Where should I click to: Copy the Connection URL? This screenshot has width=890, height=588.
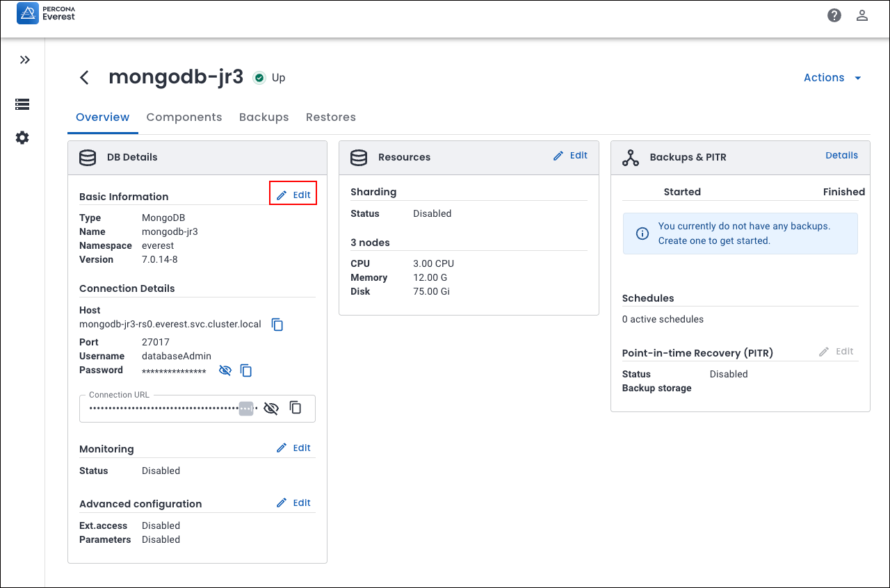pos(296,408)
